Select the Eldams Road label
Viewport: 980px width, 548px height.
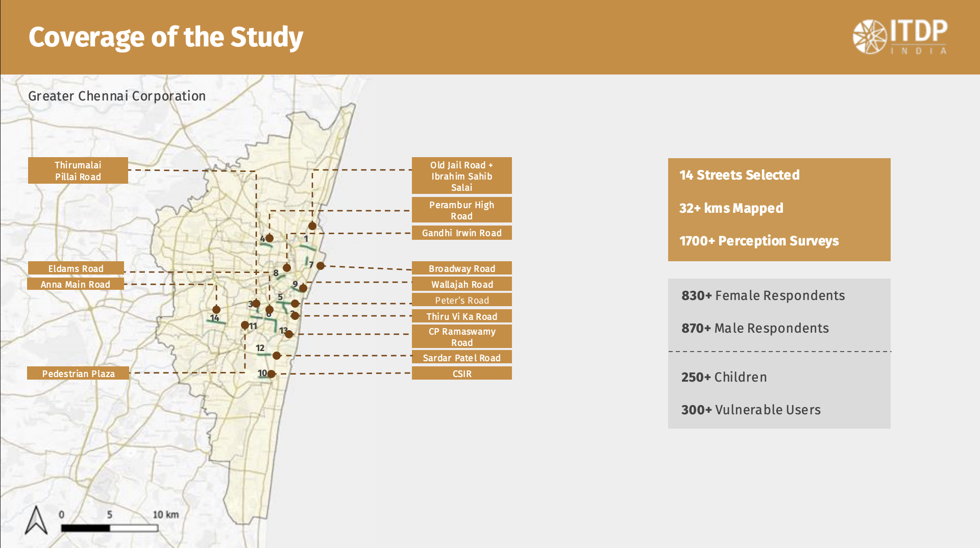pos(76,268)
